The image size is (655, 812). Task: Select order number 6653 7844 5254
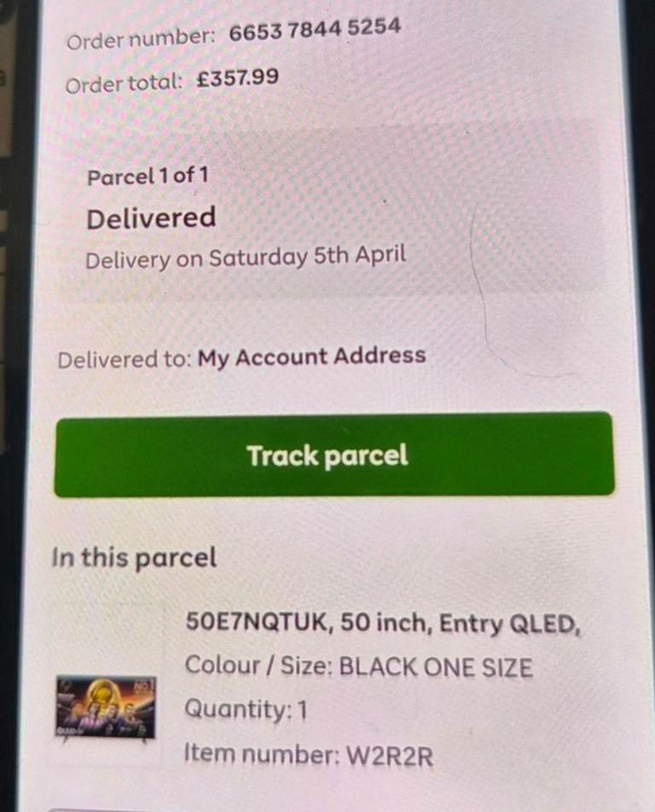(x=315, y=31)
